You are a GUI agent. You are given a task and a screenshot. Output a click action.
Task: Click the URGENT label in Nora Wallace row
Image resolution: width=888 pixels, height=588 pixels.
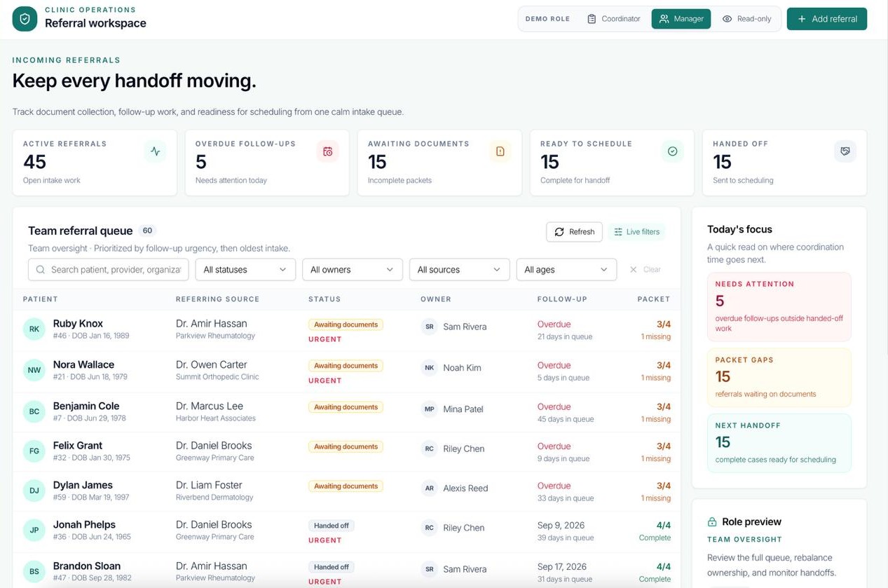click(x=325, y=381)
